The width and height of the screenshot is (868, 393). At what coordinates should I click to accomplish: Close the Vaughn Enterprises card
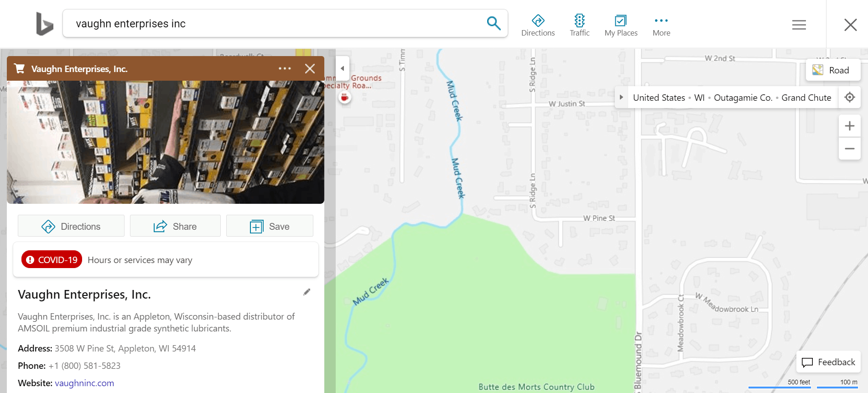(310, 68)
